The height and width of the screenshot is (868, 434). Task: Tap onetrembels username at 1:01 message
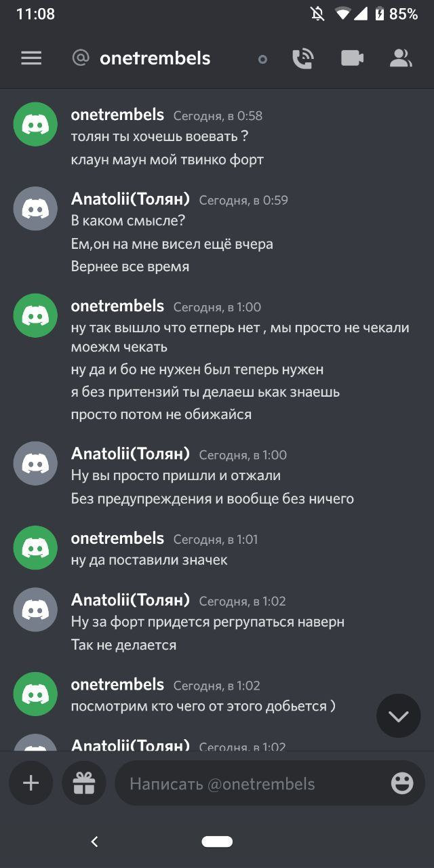(x=117, y=538)
